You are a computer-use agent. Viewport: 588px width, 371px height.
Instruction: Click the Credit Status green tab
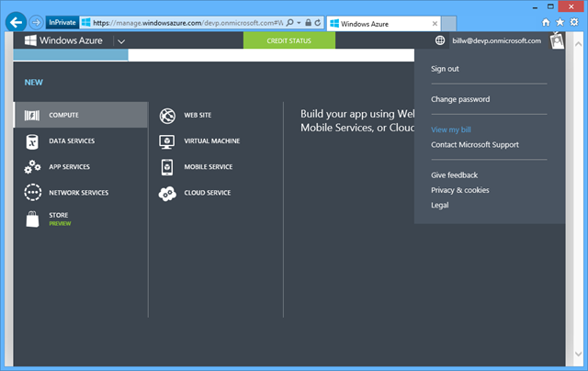(288, 41)
